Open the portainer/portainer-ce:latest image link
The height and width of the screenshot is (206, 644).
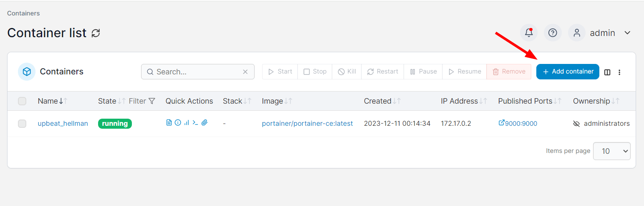coord(307,124)
